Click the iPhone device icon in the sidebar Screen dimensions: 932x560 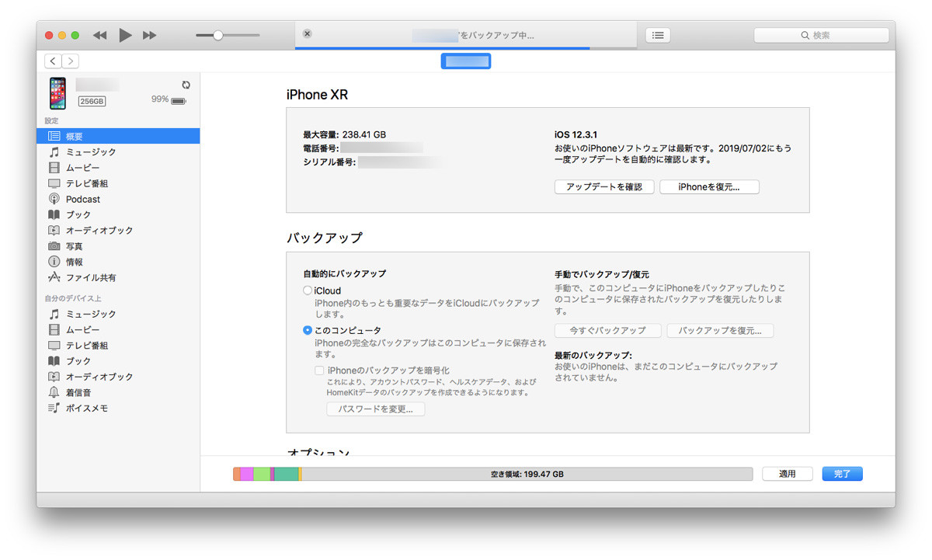click(x=57, y=92)
